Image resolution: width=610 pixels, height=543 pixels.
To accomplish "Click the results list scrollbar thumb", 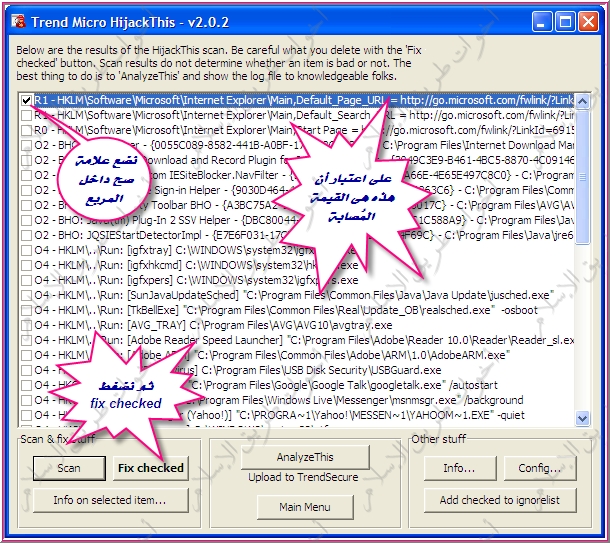I will [582, 177].
